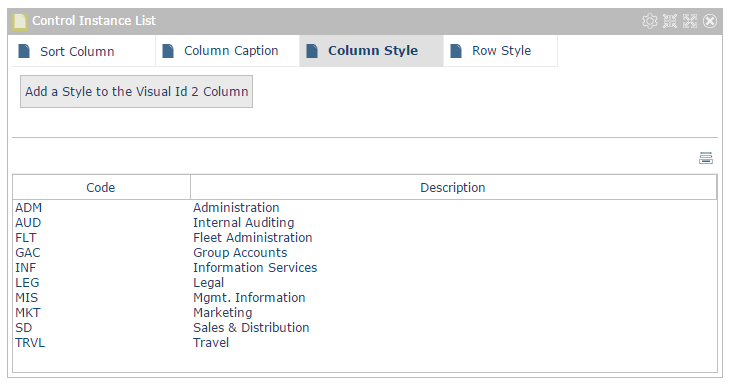Select the MKT Marketing row
The width and height of the screenshot is (730, 385).
click(x=365, y=313)
